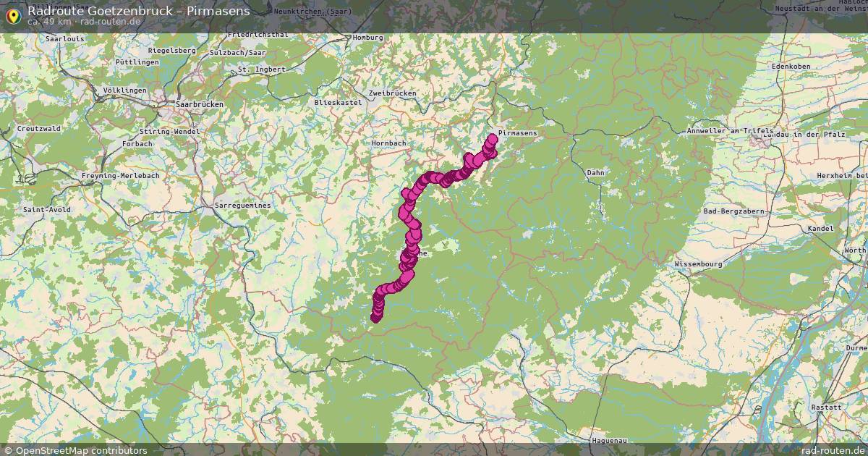The image size is (868, 456).
Task: Open the rad-routen.de watermark at the bottom right
Action: click(833, 450)
